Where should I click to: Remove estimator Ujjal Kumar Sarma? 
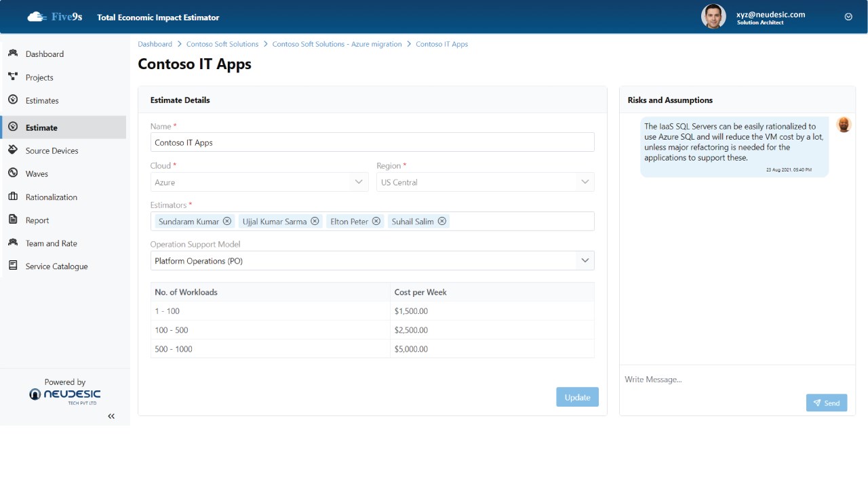(315, 221)
